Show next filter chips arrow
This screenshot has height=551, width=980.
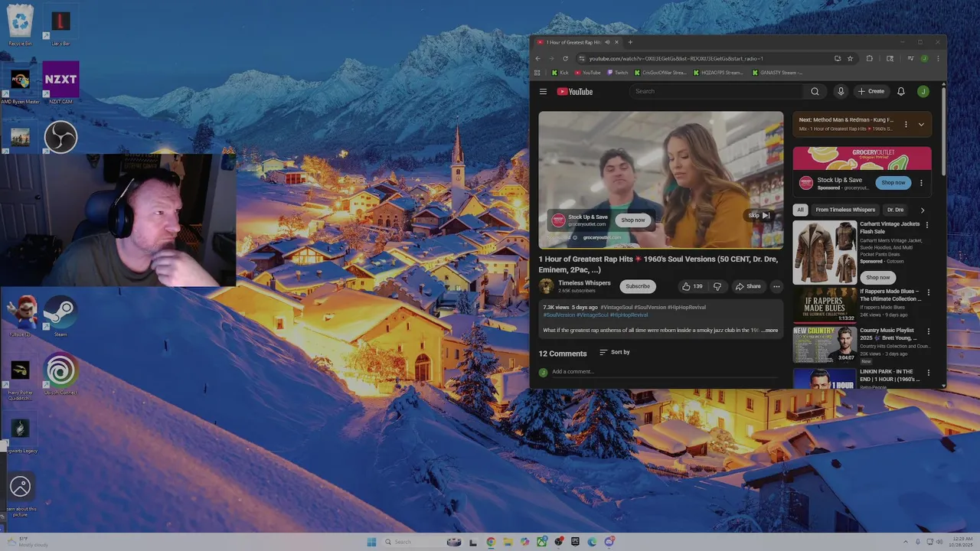pos(923,210)
